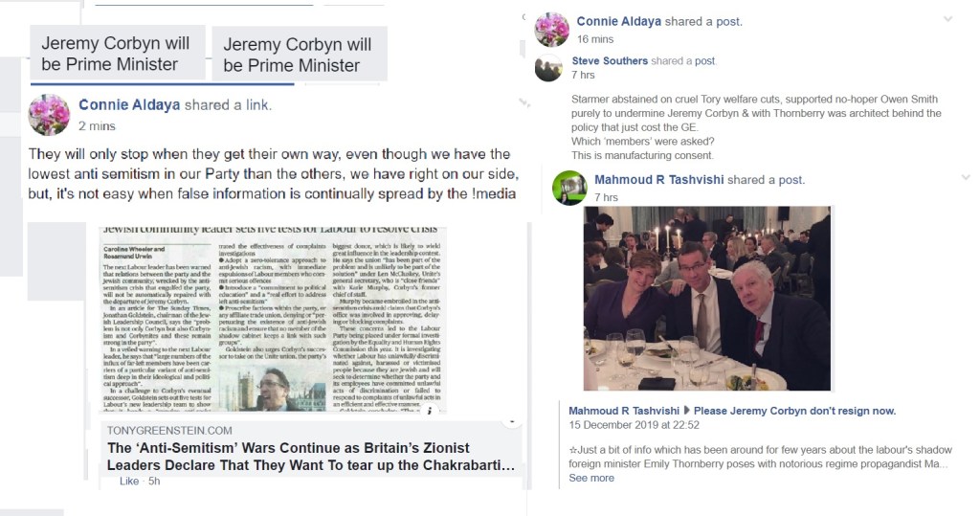
Task: Select first Jeremy Corbyn will be Prime Minister tab
Action: pos(118,54)
